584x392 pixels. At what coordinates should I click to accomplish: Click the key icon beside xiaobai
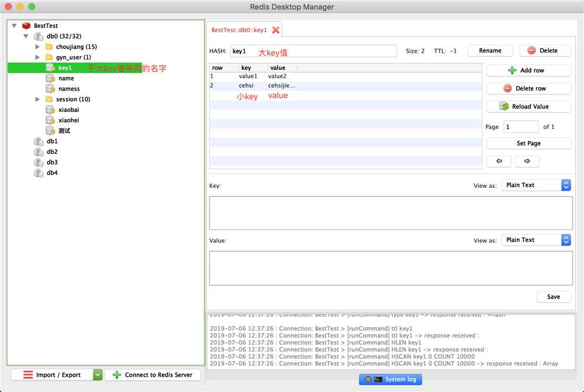[x=50, y=110]
